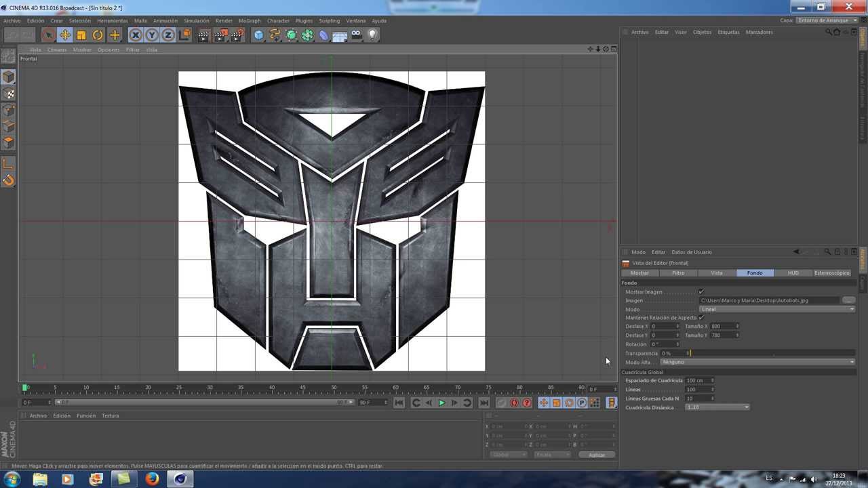Screen dimensions: 868x488
Task: Click the Transparencia slider bar
Action: (772, 353)
